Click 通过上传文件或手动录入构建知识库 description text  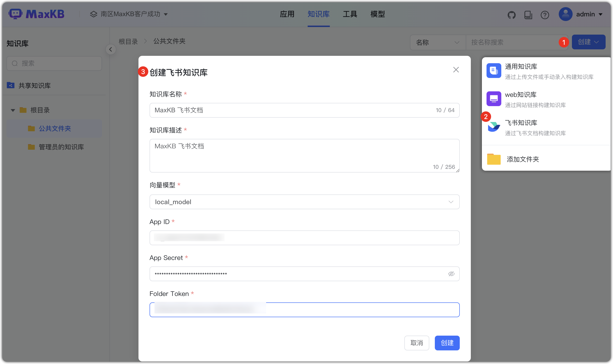[x=549, y=77]
